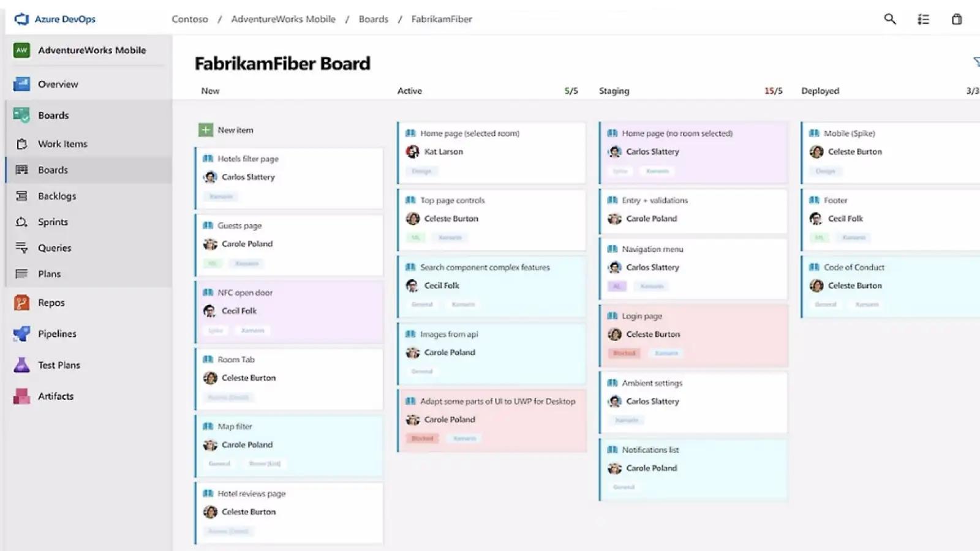980x551 pixels.
Task: Click Cecil Folk avatar on NFC open door card
Action: pyautogui.click(x=210, y=311)
